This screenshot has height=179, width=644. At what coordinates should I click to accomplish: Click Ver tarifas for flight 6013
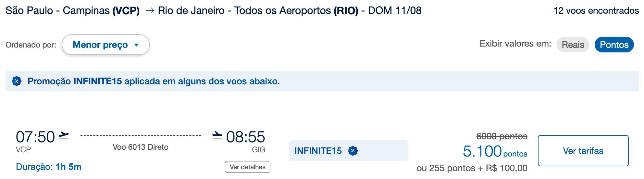[x=583, y=151]
